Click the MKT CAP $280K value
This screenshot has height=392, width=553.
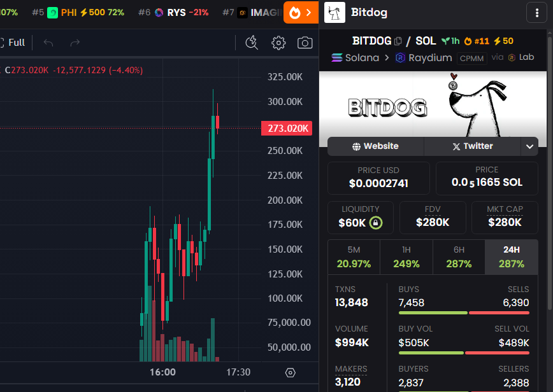coord(505,222)
